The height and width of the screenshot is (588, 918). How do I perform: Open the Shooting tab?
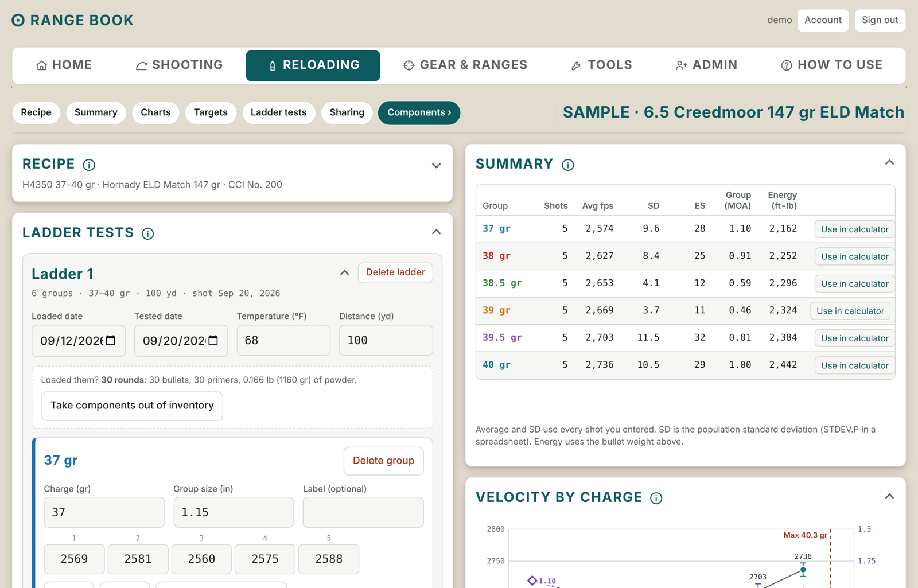pyautogui.click(x=179, y=65)
